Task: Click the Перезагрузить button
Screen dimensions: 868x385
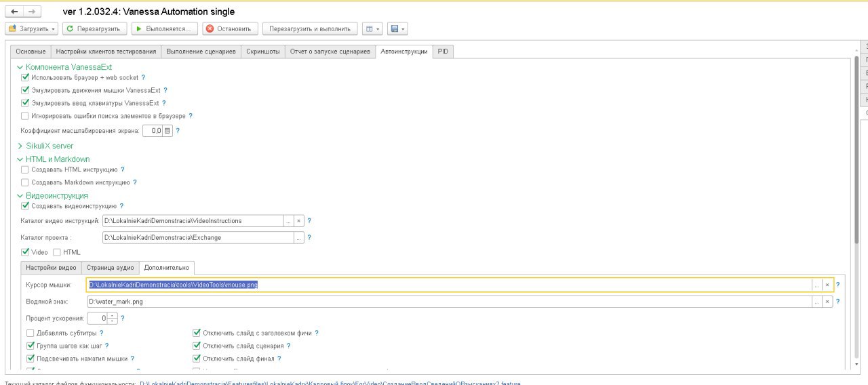Action: [x=94, y=28]
